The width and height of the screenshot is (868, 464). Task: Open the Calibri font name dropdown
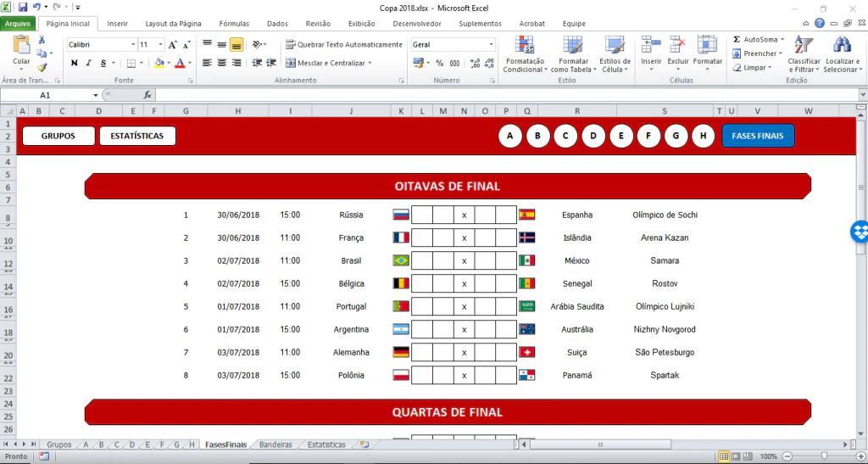click(133, 44)
